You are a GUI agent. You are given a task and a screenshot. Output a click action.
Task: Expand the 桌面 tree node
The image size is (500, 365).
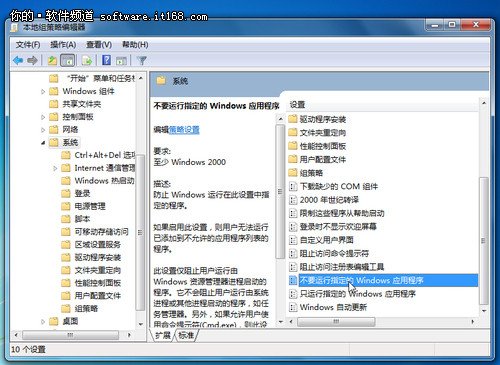point(43,322)
